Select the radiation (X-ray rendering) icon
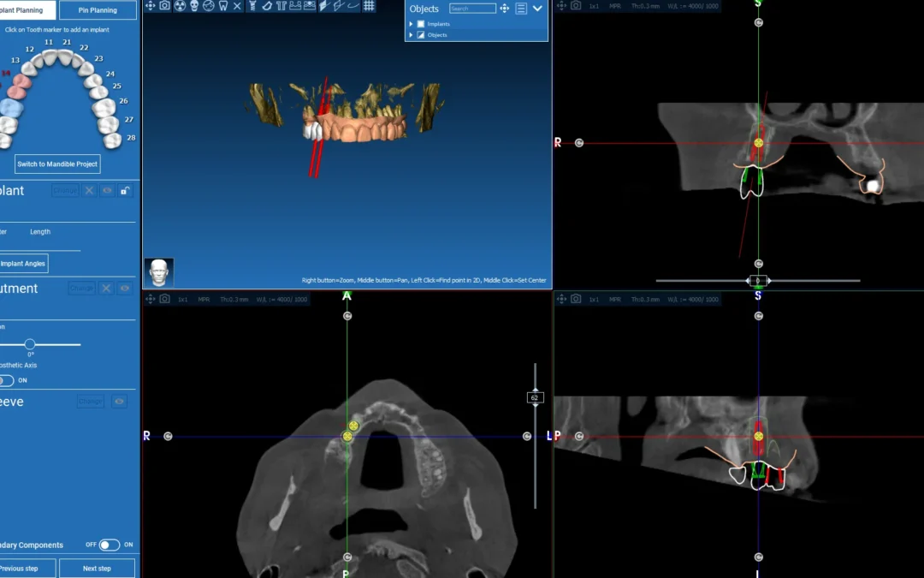This screenshot has height=578, width=924. click(180, 6)
